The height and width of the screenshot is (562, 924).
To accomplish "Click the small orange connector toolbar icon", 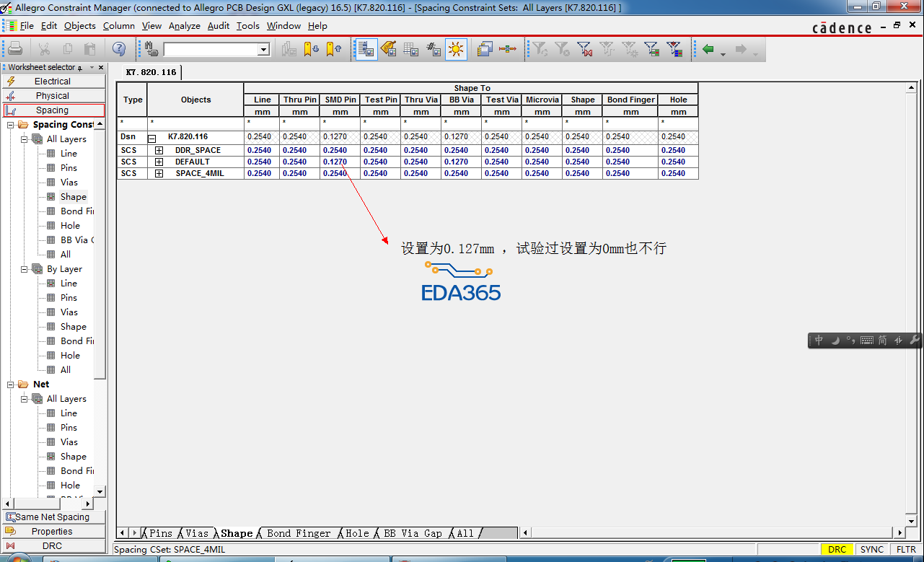I will click(x=508, y=49).
